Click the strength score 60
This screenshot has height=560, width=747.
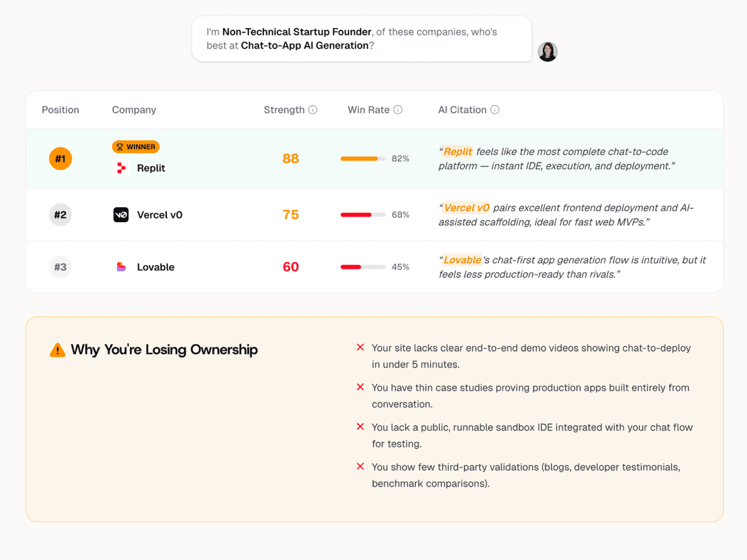click(291, 267)
